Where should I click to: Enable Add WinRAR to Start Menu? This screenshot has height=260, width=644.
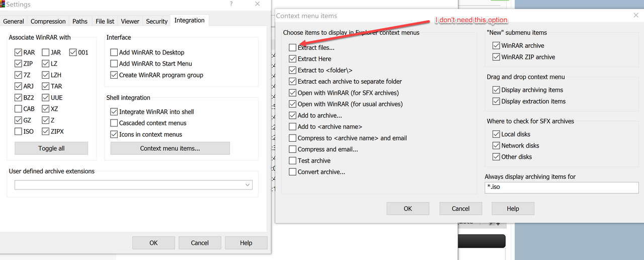[x=114, y=63]
